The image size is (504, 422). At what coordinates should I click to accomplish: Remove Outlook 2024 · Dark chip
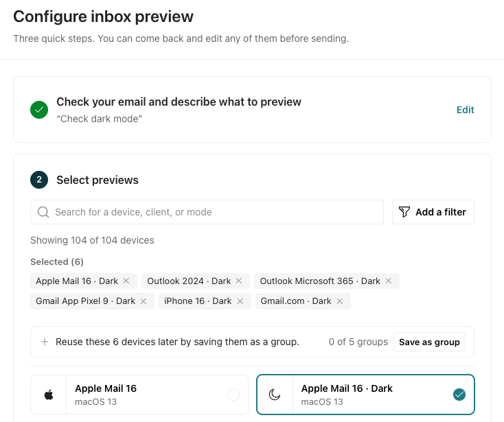click(239, 281)
